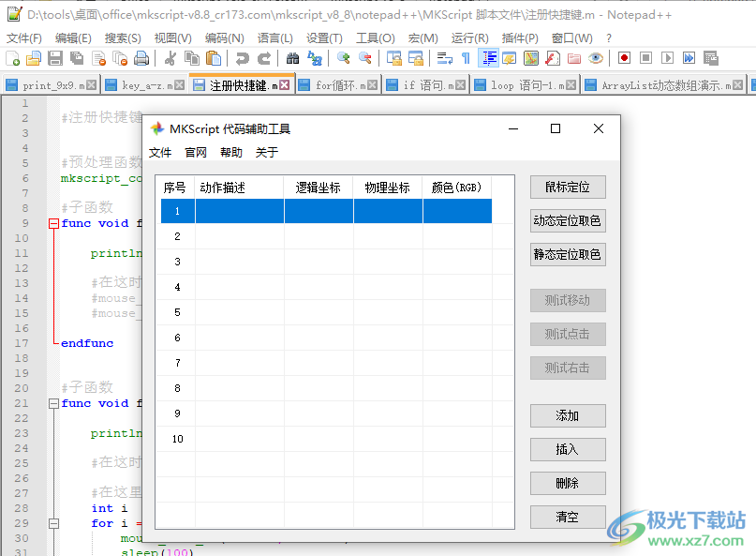Screen dimensions: 756x556
Task: Open Folder as Workspace icon
Action: (574, 58)
